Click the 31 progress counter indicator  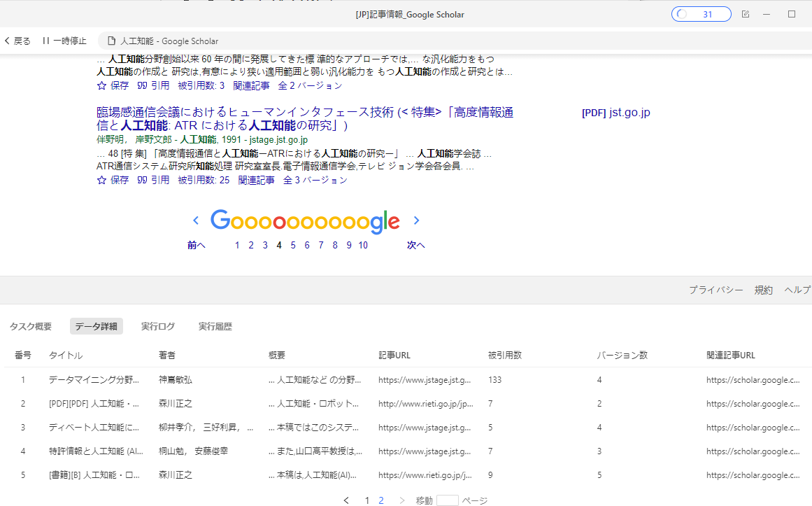click(701, 14)
